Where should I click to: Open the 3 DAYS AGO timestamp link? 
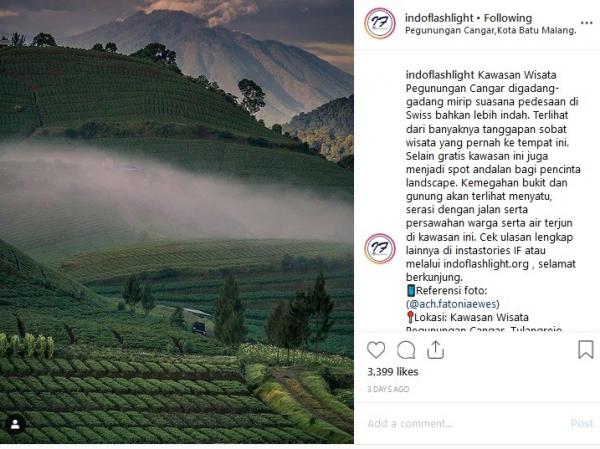(x=388, y=389)
